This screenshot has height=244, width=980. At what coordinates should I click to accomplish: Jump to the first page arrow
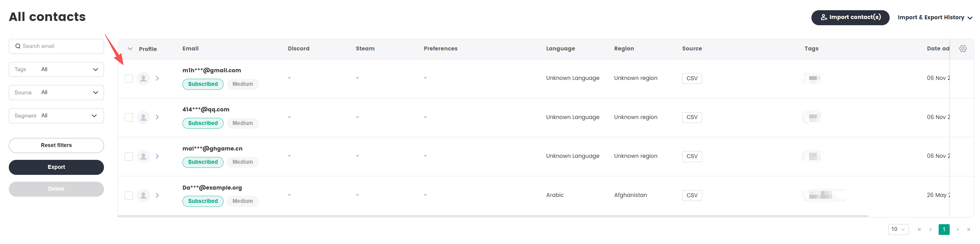(919, 229)
